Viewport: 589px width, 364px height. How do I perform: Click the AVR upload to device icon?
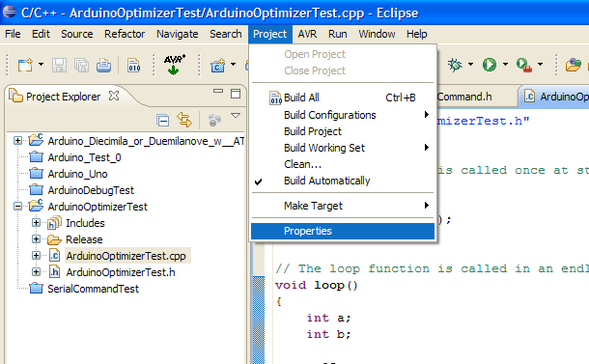(x=174, y=65)
